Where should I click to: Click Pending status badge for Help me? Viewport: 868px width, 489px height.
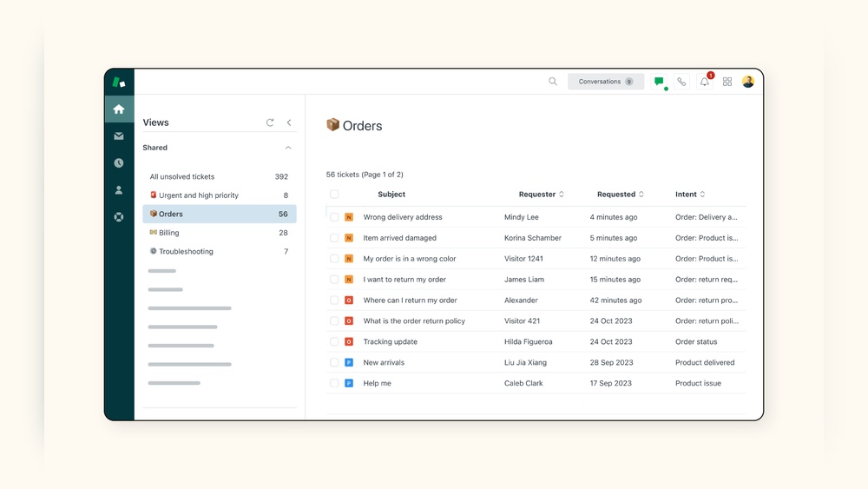(349, 383)
